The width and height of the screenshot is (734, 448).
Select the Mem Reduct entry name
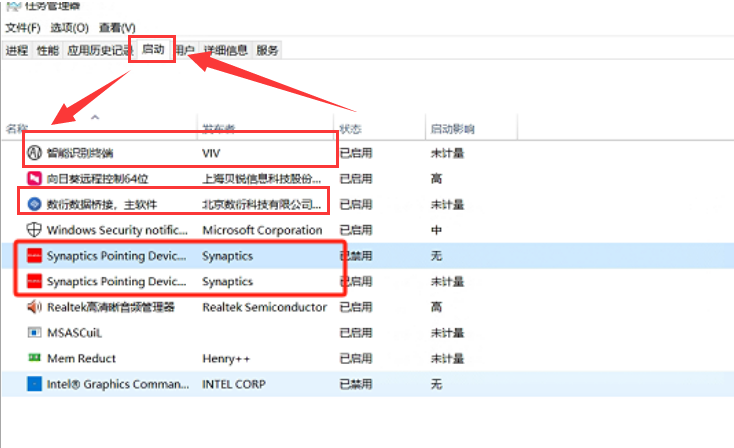click(81, 358)
